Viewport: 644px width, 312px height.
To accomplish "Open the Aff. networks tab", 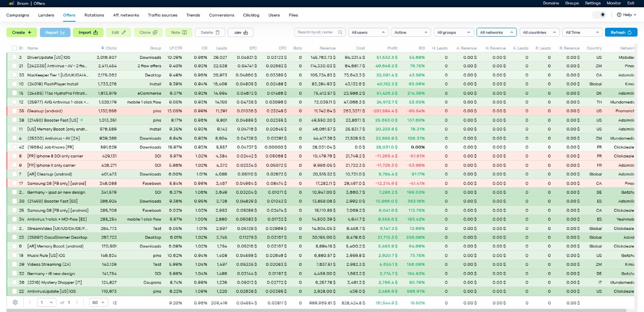I will coord(126,15).
